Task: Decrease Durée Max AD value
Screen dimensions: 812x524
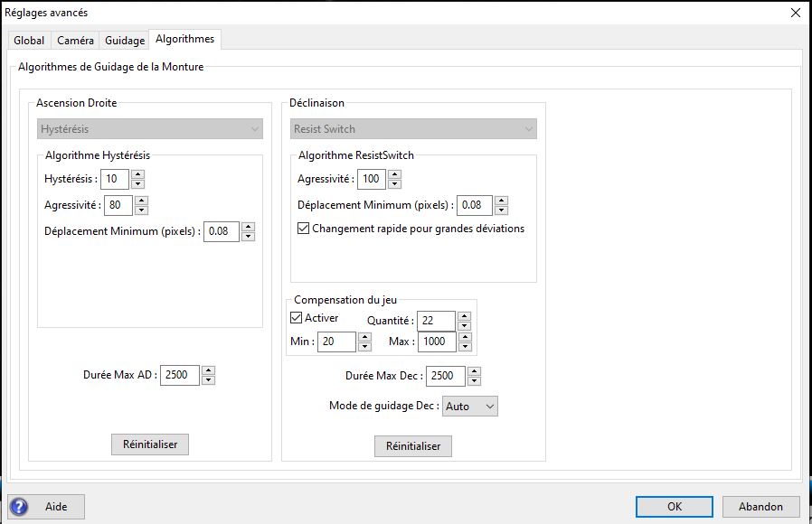Action: 208,380
